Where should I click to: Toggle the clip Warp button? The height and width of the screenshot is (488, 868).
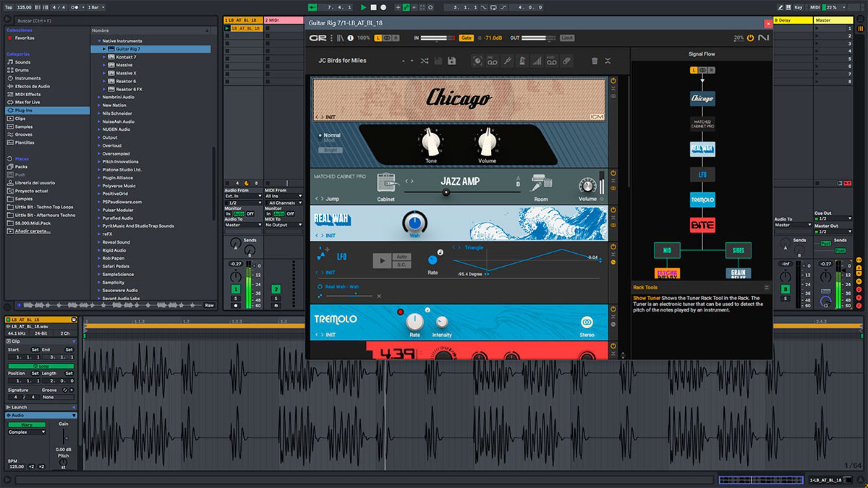point(27,425)
